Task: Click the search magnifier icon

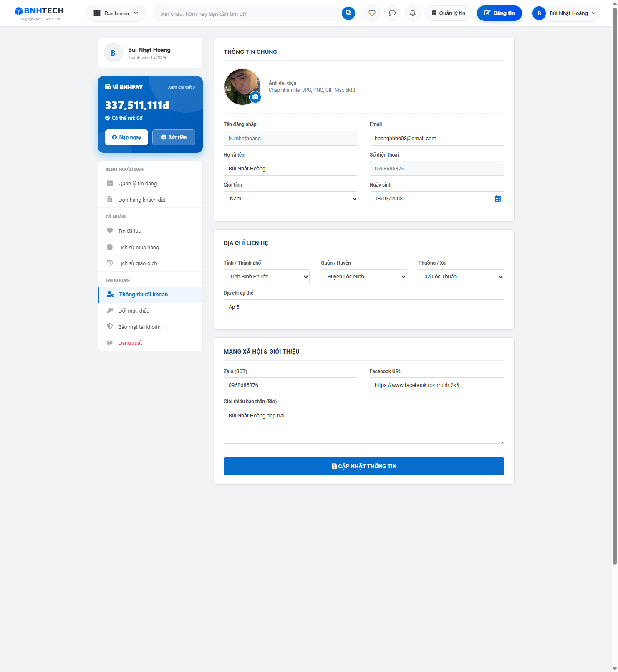Action: click(x=348, y=13)
